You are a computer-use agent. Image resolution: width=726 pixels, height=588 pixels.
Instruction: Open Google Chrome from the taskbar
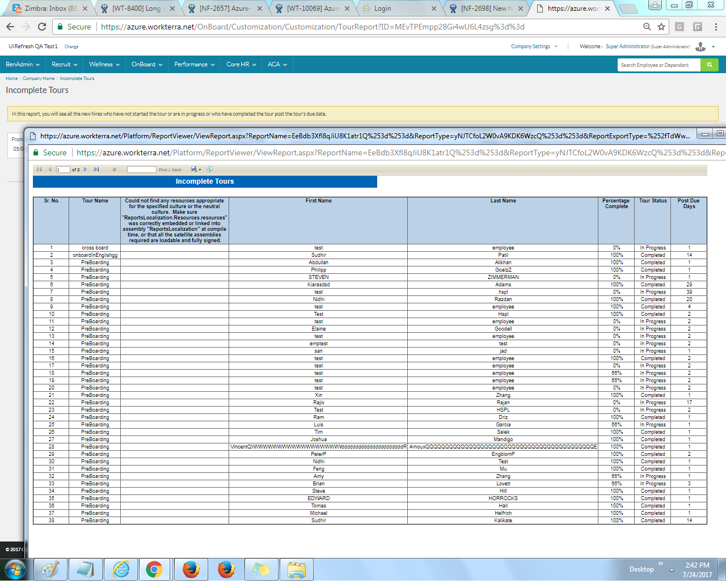click(154, 569)
